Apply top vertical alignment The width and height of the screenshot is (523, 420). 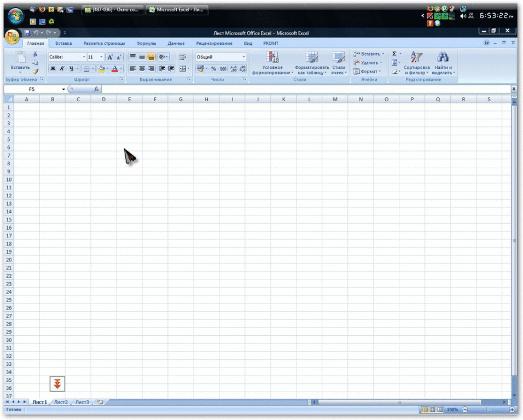(133, 57)
